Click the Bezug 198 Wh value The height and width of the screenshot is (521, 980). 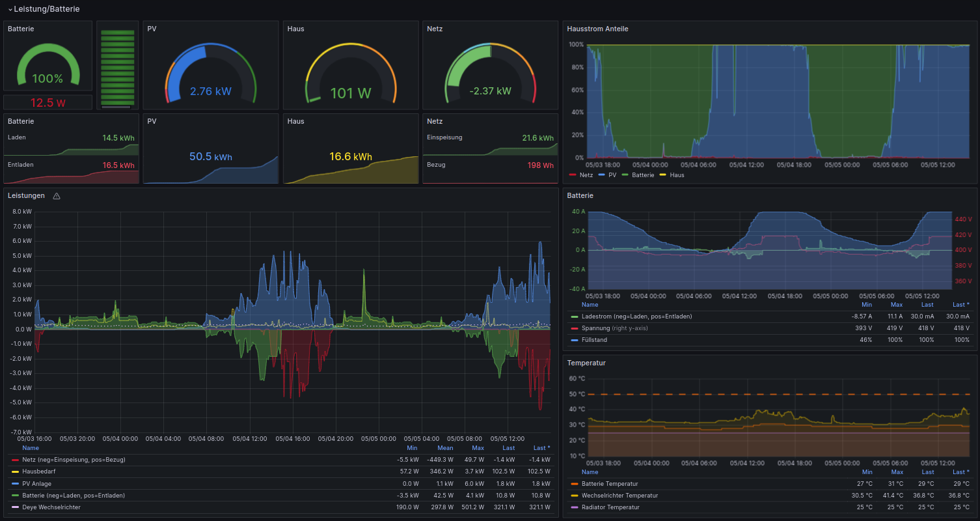pos(540,165)
